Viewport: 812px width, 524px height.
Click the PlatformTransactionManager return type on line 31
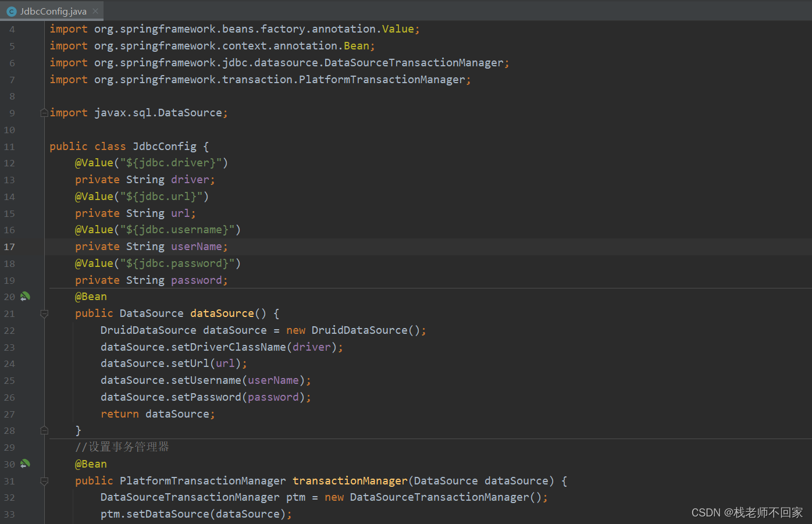click(203, 481)
